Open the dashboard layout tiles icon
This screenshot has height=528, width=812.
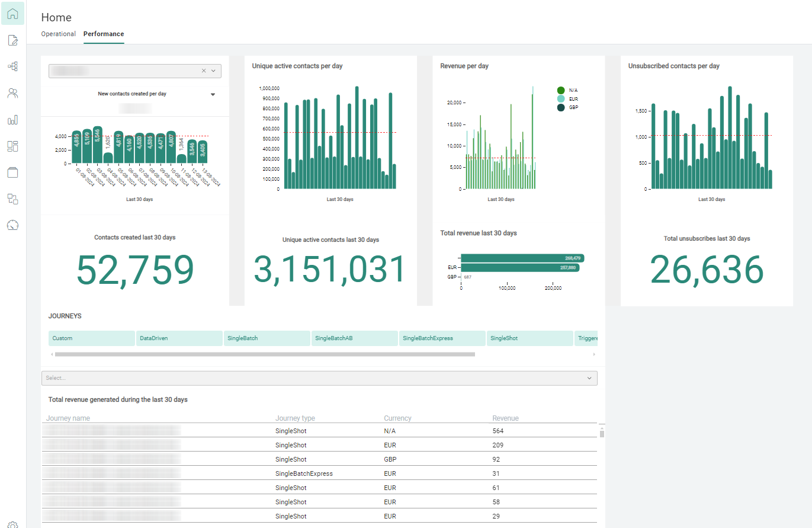pos(12,146)
